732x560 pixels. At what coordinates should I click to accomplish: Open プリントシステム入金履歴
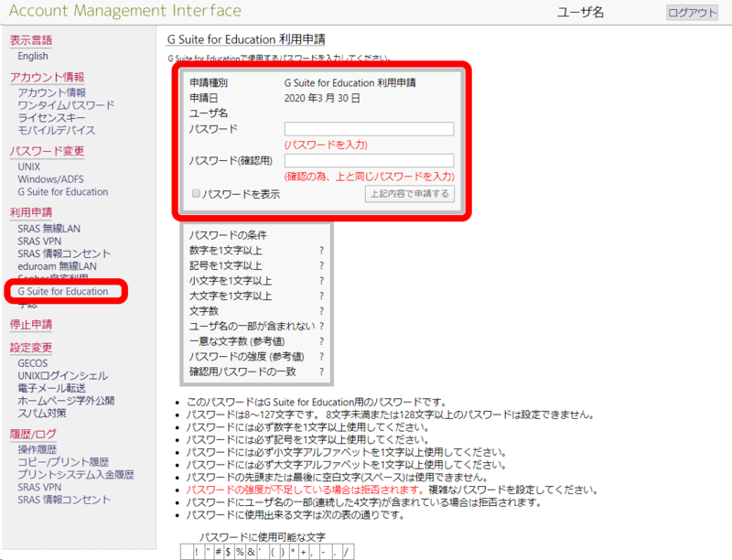pos(76,475)
